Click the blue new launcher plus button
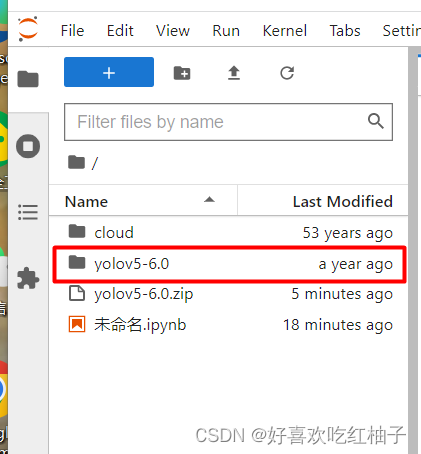Screen dimensions: 421x454 [109, 72]
